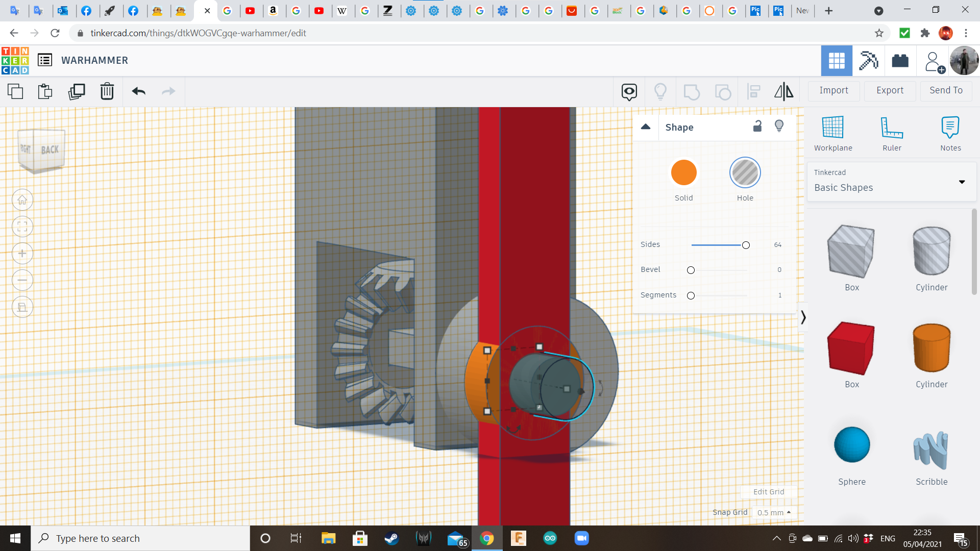The image size is (980, 551).
Task: Open File Explorer from taskbar
Action: (328, 538)
